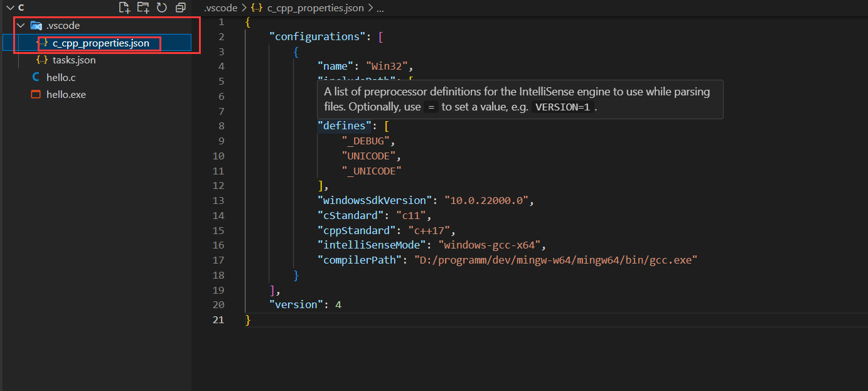Click the .vscode breadcrumb segment
The width and height of the screenshot is (868, 391).
221,8
